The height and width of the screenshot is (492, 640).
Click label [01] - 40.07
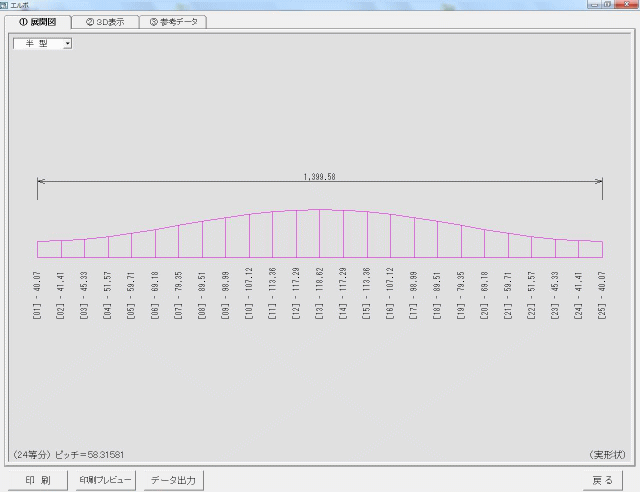pyautogui.click(x=37, y=296)
